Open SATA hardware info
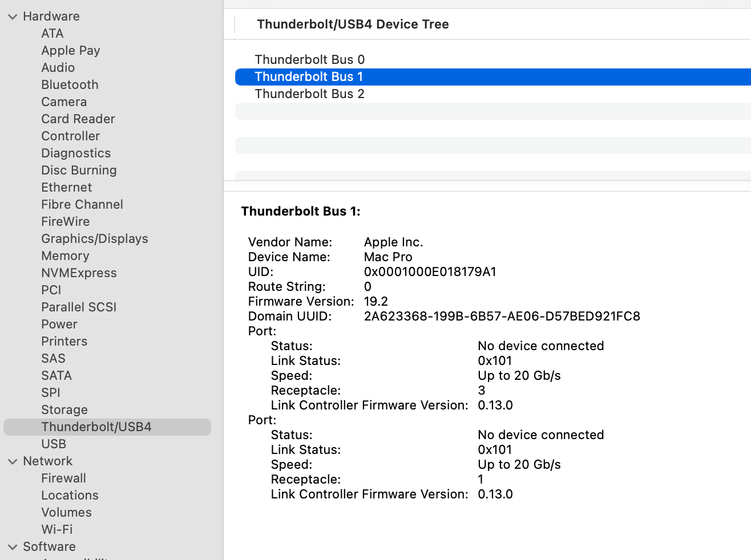 pos(56,376)
